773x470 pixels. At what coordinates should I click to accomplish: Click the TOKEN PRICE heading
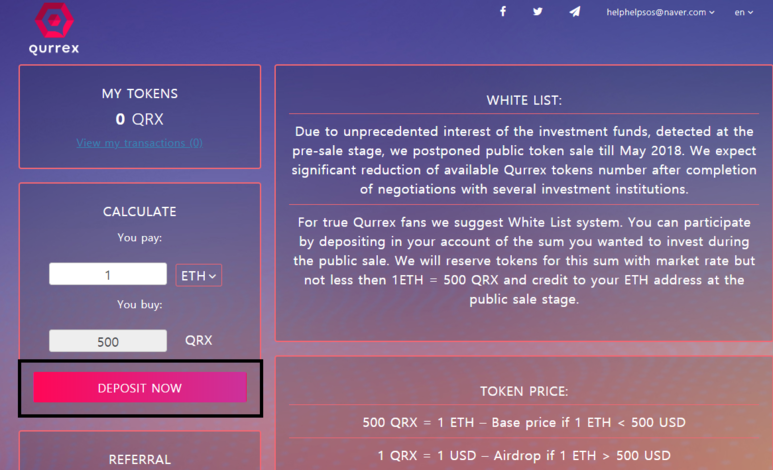pos(524,393)
